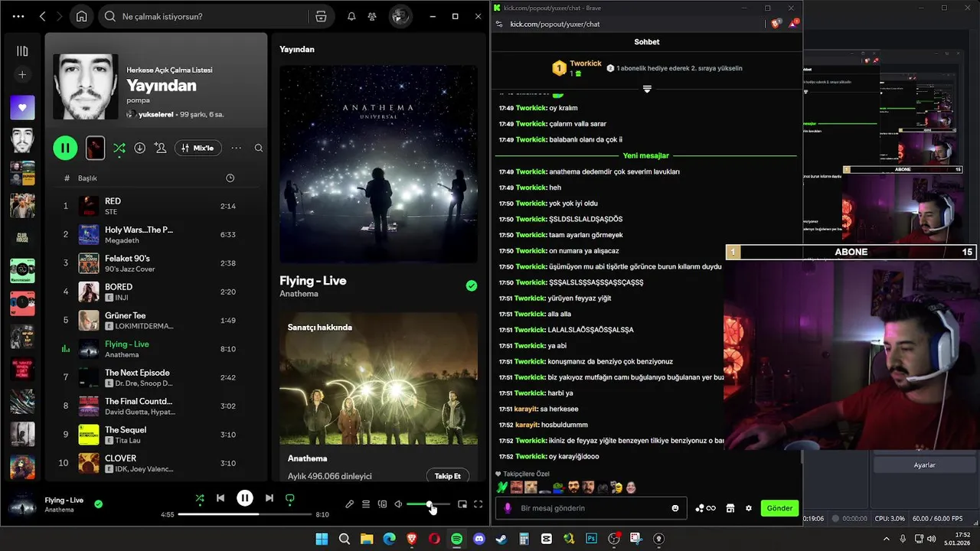
Task: Toggle shuffle in the bottom player bar
Action: click(x=199, y=498)
